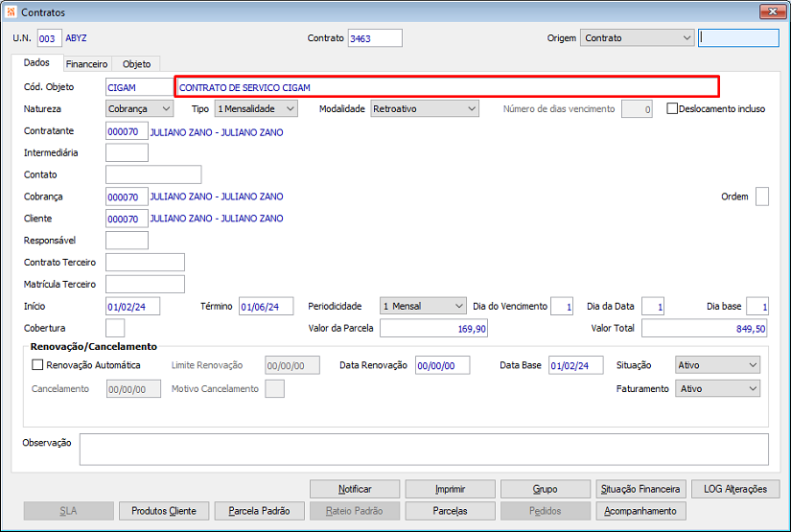The height and width of the screenshot is (532, 791).
Task: Open the Parcelas button
Action: coord(450,511)
